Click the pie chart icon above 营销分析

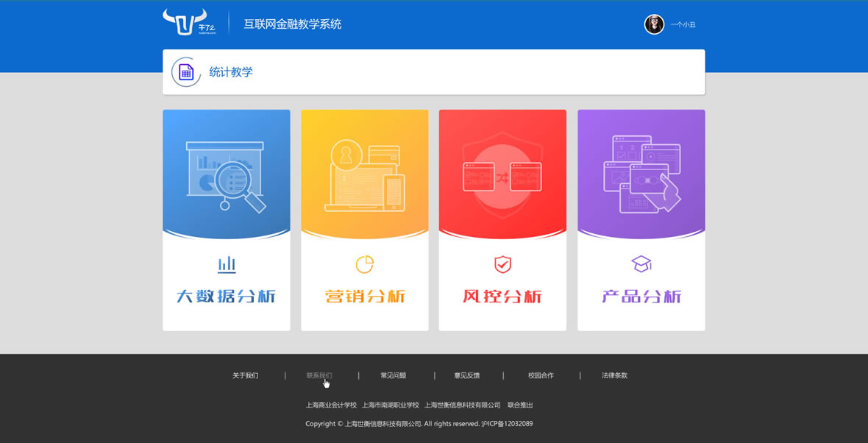[365, 264]
